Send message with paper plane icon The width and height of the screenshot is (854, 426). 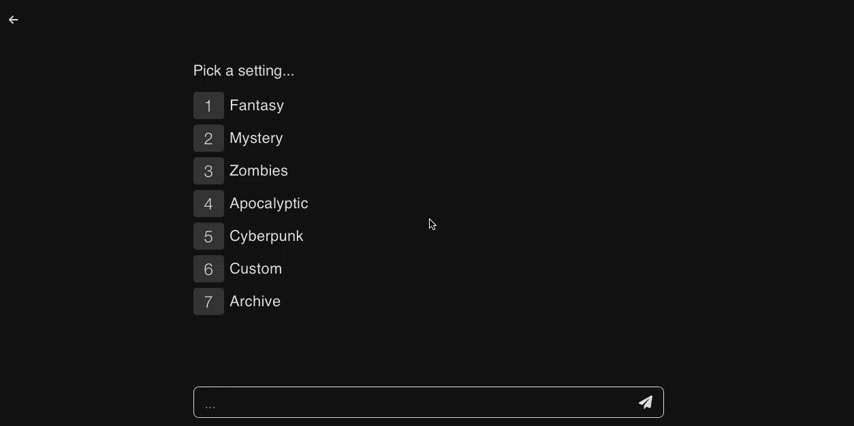645,402
